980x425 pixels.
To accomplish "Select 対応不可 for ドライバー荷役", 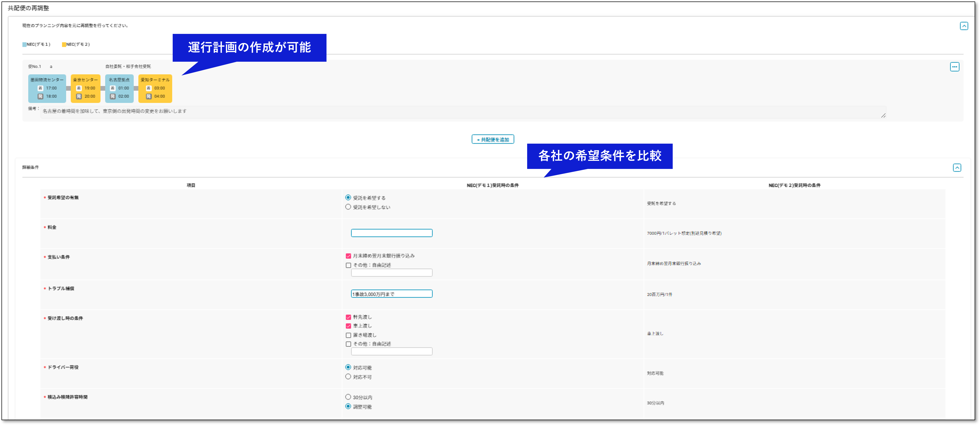I will coord(348,377).
